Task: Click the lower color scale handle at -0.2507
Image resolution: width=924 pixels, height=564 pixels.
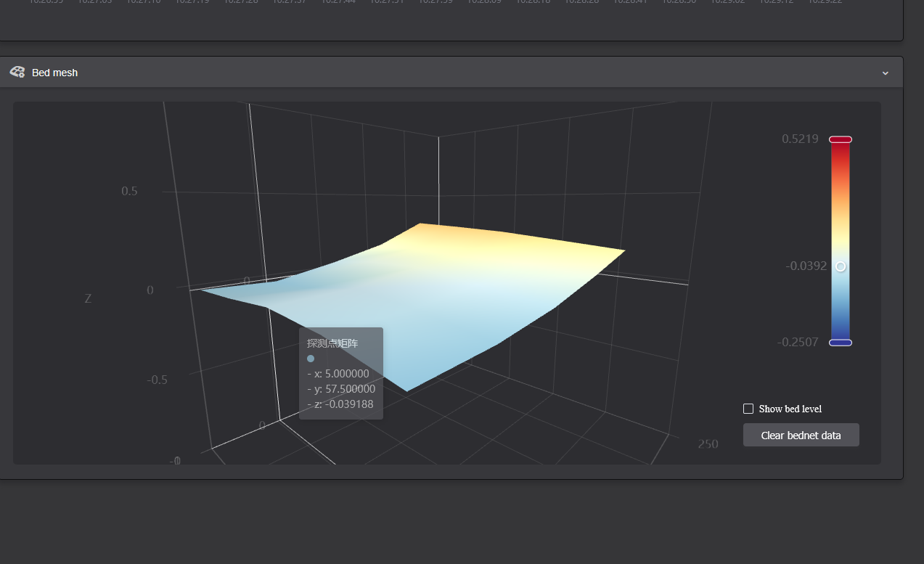Action: [841, 343]
